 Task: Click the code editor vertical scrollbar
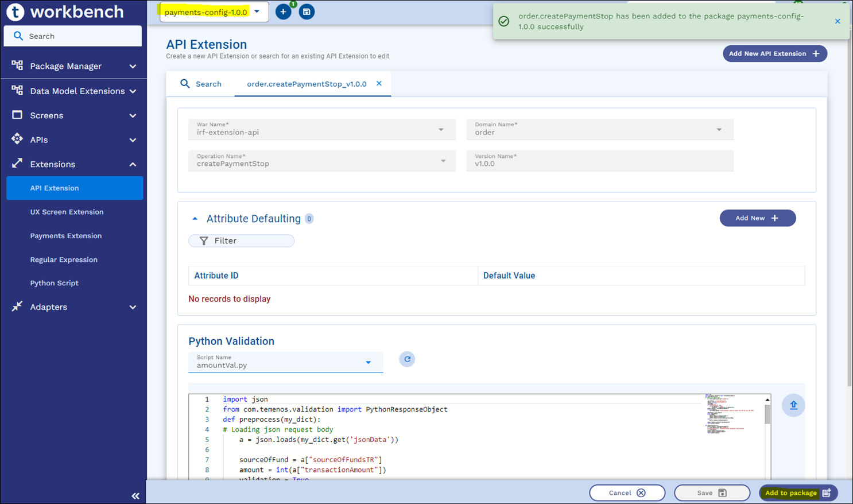(x=767, y=413)
